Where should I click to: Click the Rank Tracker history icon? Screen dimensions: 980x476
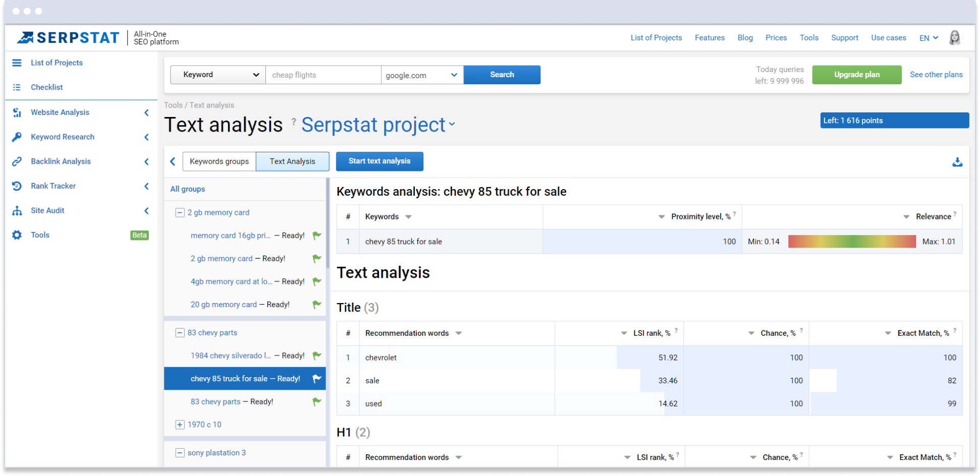17,186
